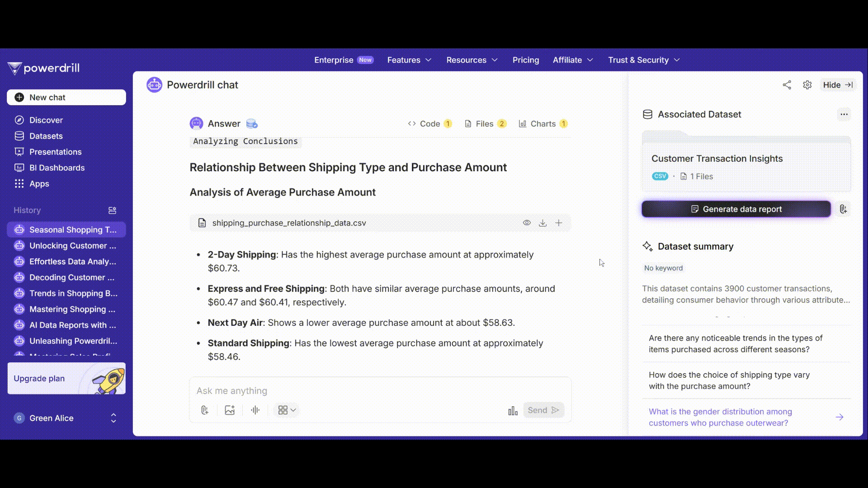
Task: Start a New chat
Action: [66, 97]
